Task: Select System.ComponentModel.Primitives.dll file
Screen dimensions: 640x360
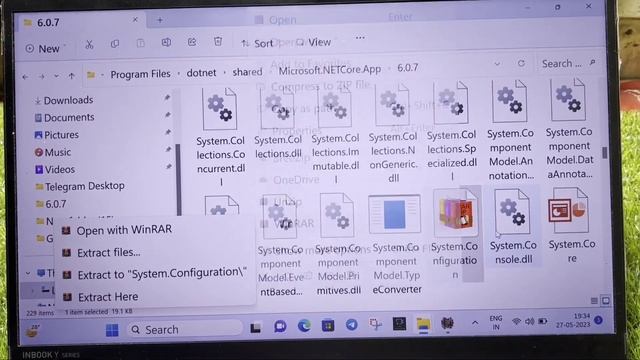Action: coord(338,244)
